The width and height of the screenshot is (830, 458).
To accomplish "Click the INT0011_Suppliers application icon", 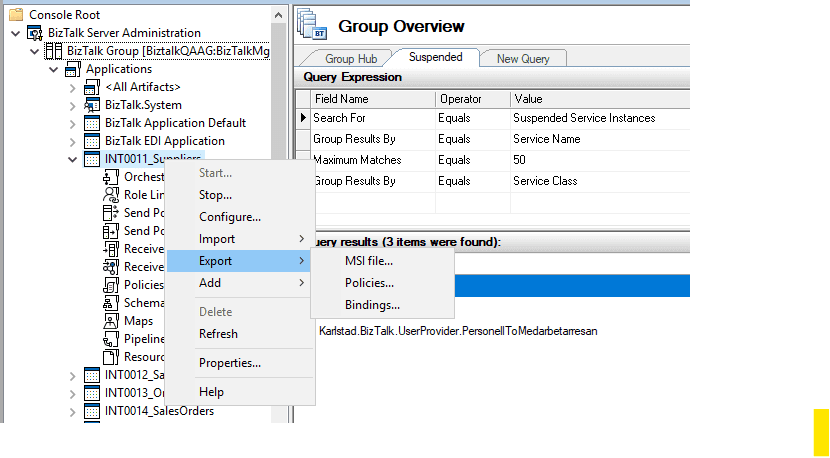I will (x=92, y=159).
